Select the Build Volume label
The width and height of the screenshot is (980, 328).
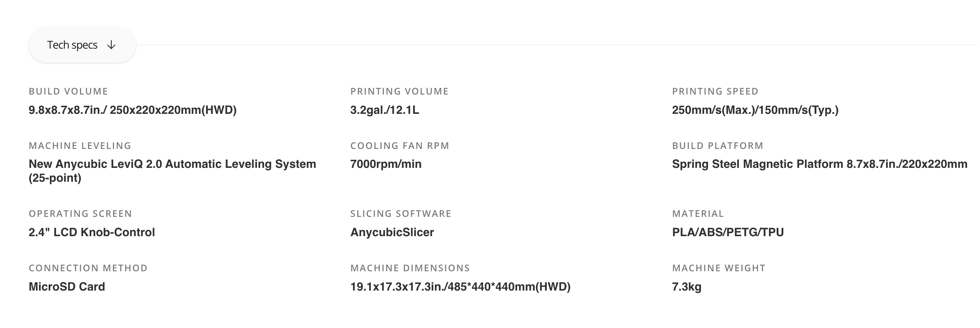click(x=68, y=91)
